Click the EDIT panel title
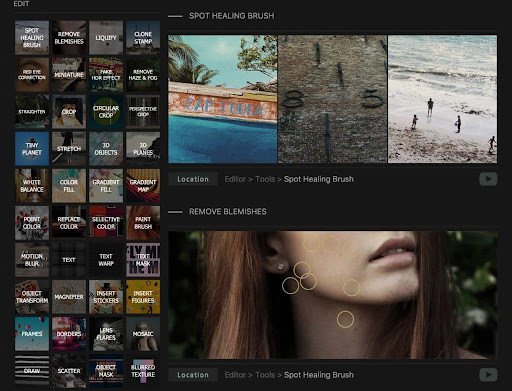The width and height of the screenshot is (512, 391). pos(21,4)
